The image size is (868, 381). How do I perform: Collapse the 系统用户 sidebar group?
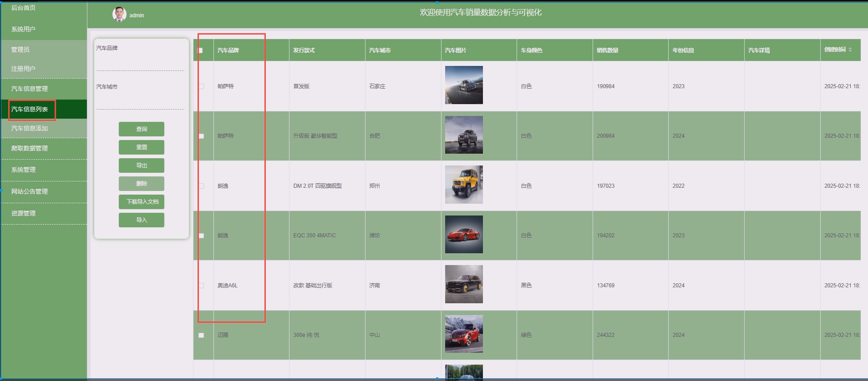coord(44,29)
